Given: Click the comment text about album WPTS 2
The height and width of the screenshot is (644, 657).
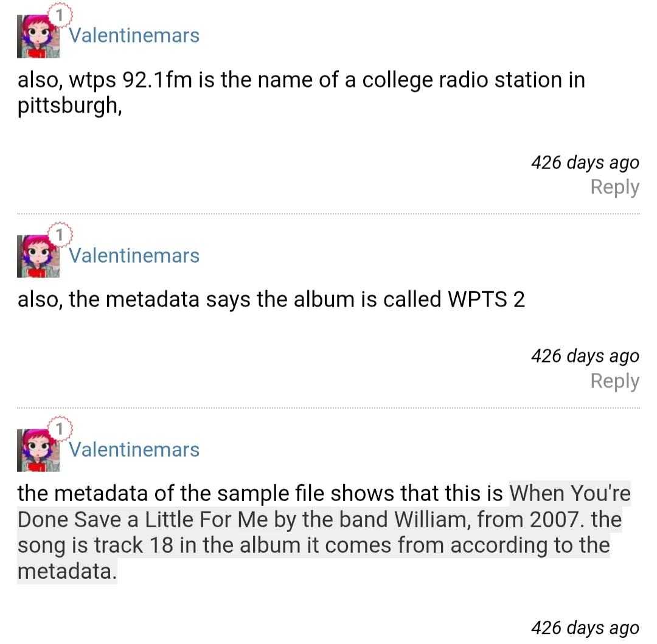Looking at the screenshot, I should 271,300.
